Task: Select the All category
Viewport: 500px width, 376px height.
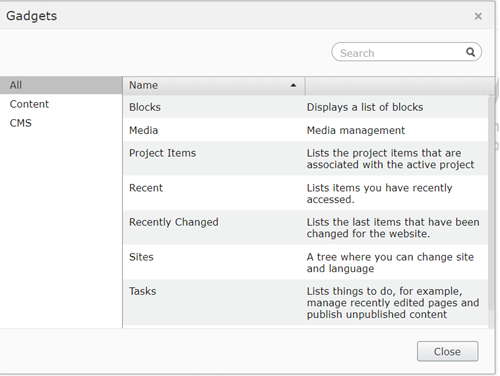Action: point(61,85)
